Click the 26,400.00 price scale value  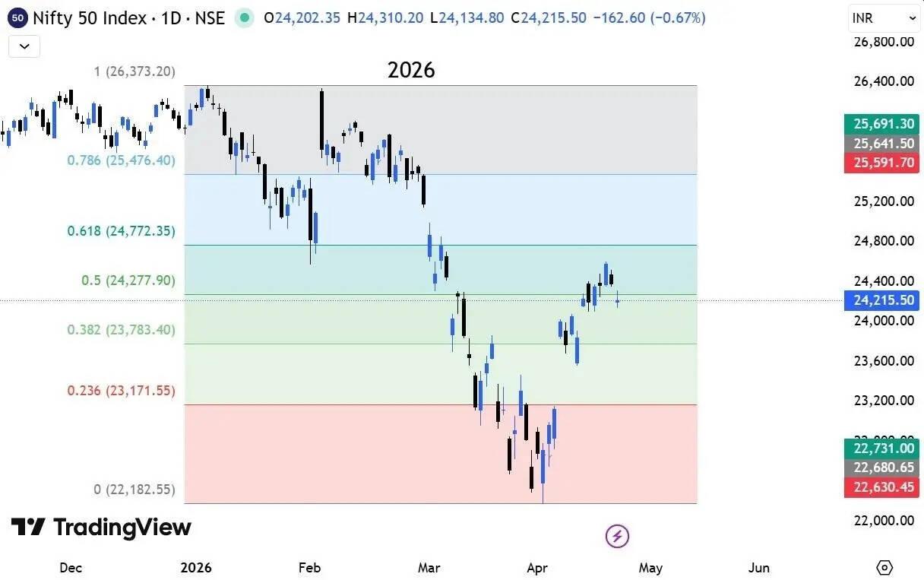pos(884,81)
